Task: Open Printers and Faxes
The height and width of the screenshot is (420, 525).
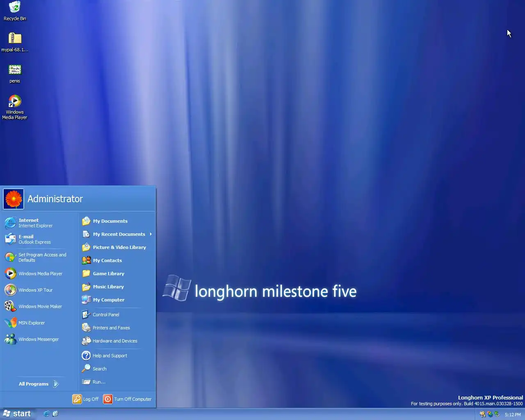Action: point(117,328)
